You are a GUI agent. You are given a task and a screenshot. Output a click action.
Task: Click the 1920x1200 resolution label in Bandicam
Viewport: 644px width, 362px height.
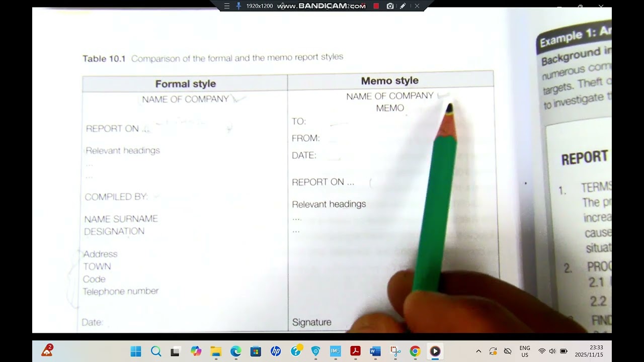pyautogui.click(x=260, y=6)
